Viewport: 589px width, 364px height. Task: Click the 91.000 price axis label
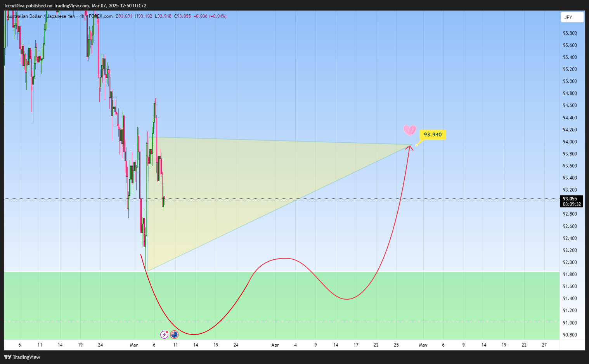point(570,323)
